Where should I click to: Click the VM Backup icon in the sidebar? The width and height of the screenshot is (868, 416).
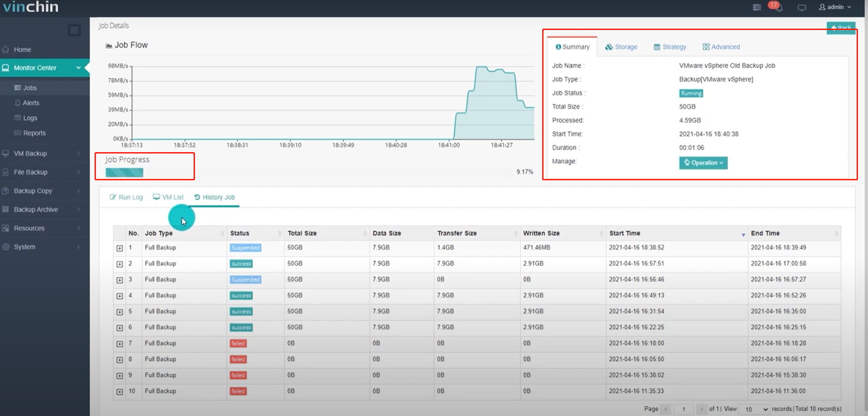pos(5,154)
